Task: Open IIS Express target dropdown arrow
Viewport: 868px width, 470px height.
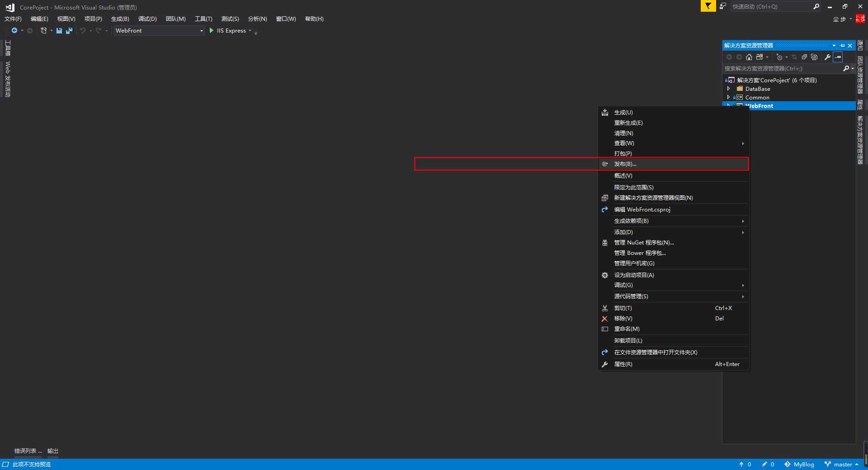Action: tap(250, 31)
